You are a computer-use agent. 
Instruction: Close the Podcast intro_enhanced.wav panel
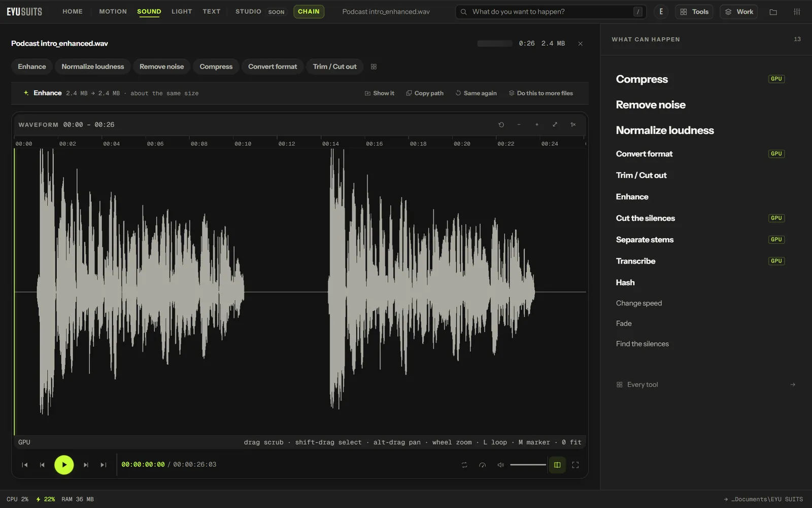tap(581, 44)
